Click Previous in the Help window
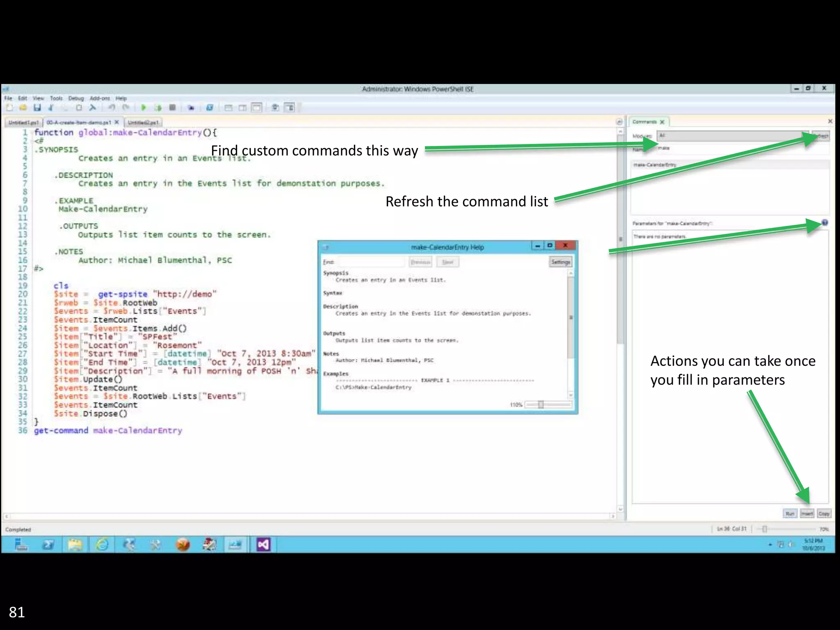840x630 pixels. [420, 262]
